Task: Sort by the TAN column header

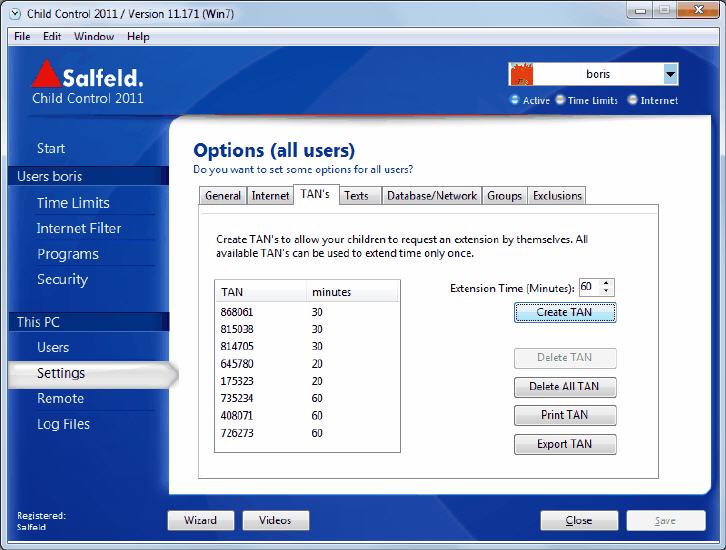Action: pyautogui.click(x=261, y=292)
